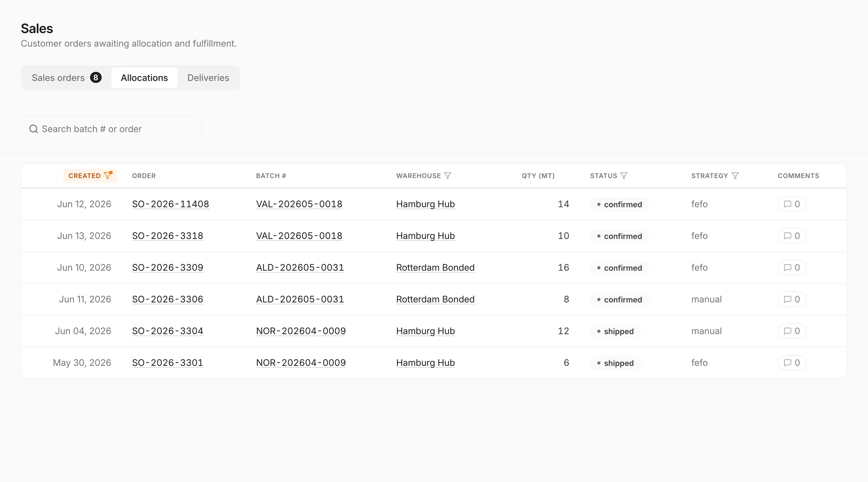This screenshot has width=868, height=482.
Task: Click the search magnifier icon
Action: tap(33, 129)
